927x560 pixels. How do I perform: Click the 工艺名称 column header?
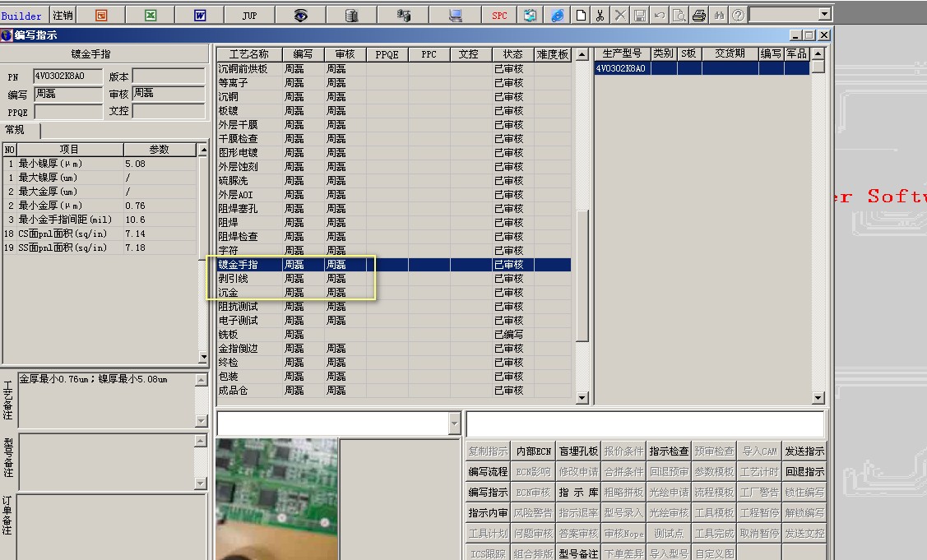(249, 54)
